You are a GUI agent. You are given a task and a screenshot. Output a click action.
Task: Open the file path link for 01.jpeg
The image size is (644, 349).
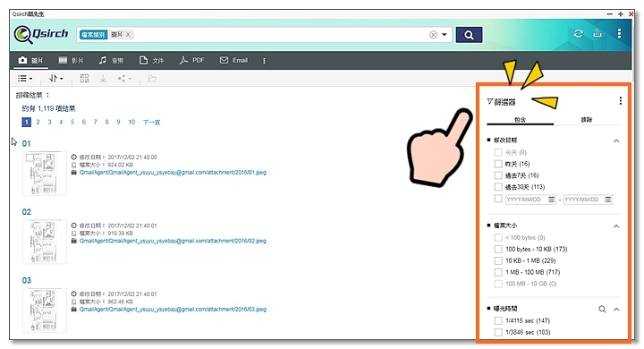(173, 173)
